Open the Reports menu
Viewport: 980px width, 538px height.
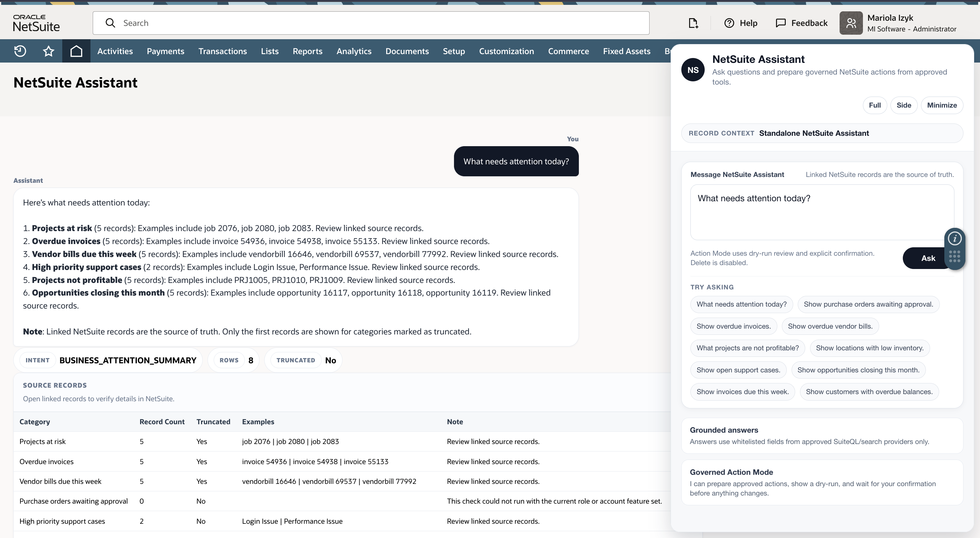click(307, 51)
